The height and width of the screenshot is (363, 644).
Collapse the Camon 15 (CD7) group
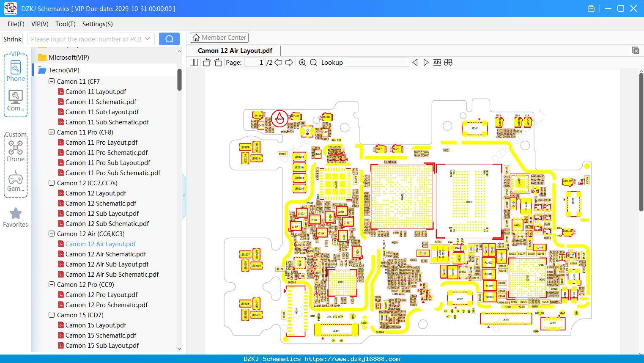[52, 315]
